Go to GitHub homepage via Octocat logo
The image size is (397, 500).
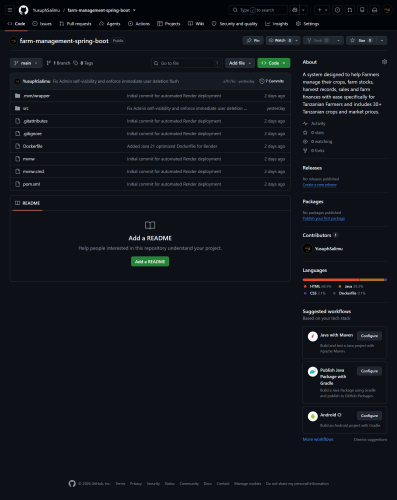click(23, 10)
